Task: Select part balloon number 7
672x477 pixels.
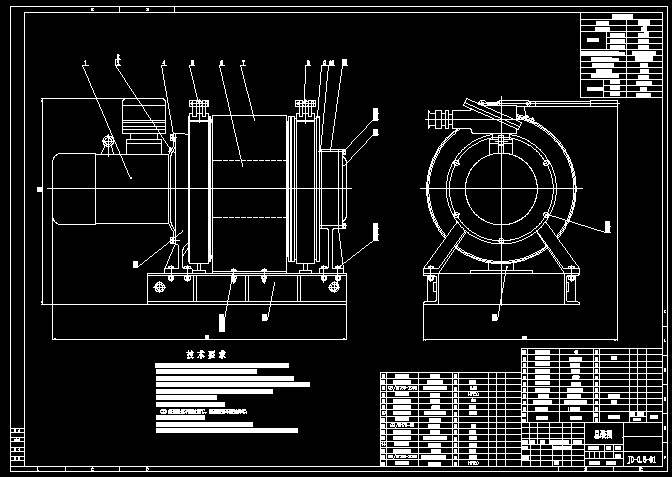Action: click(243, 63)
